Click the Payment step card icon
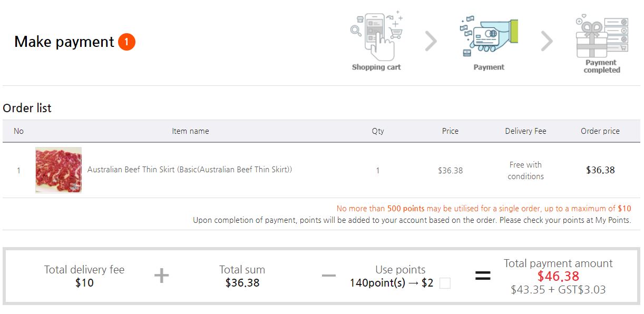The height and width of the screenshot is (314, 644). pyautogui.click(x=489, y=36)
